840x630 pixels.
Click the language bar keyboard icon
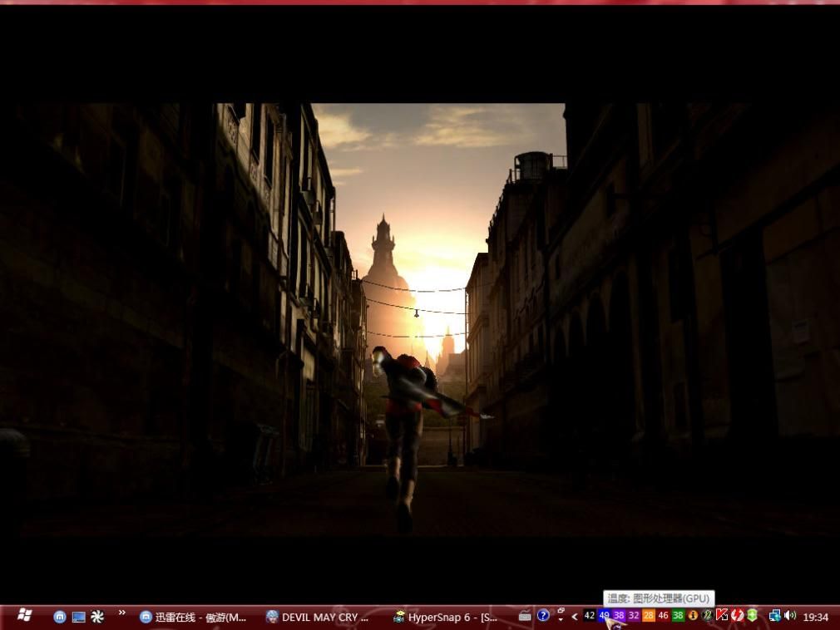pyautogui.click(x=525, y=616)
